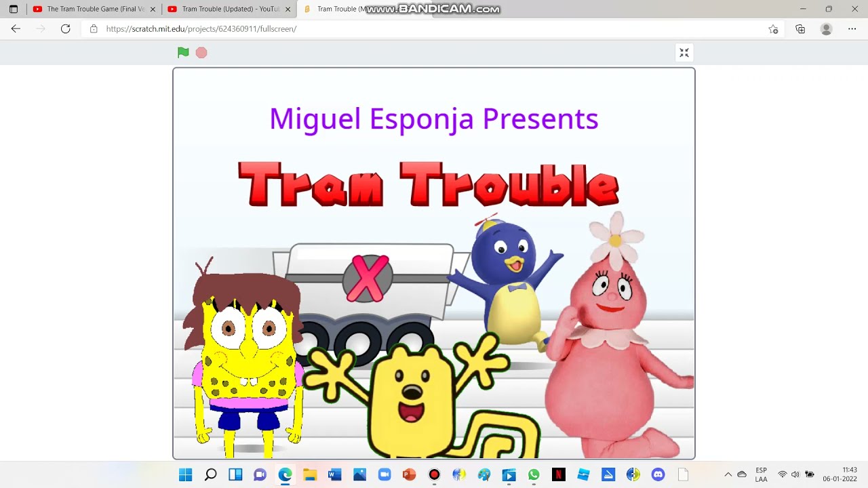Switch the ESP LAA input language
The height and width of the screenshot is (488, 868).
click(761, 474)
